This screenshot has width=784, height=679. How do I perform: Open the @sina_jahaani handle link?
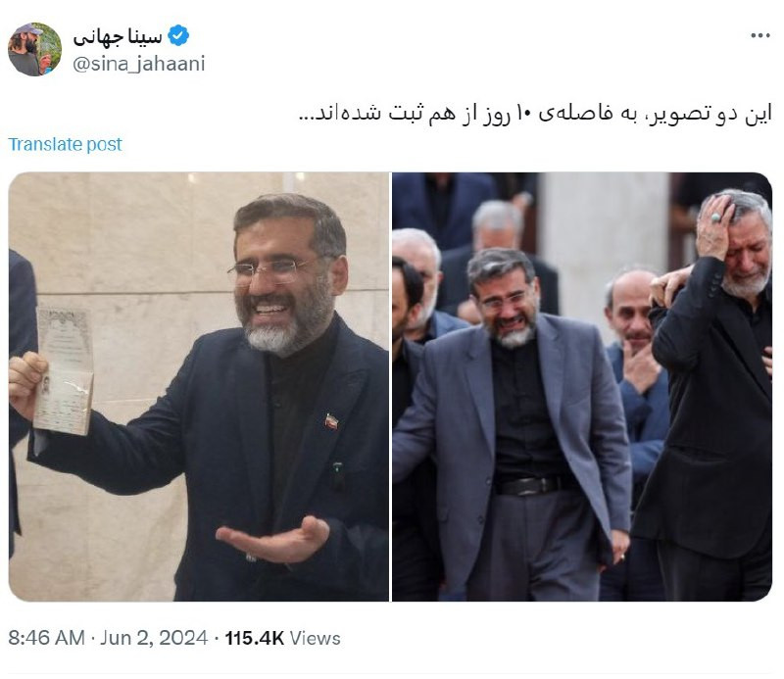pyautogui.click(x=139, y=64)
